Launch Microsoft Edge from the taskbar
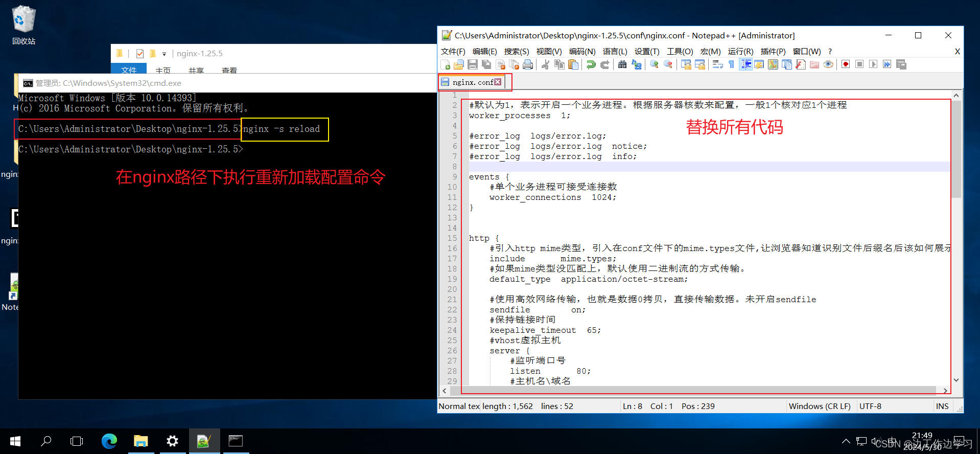 pos(109,441)
